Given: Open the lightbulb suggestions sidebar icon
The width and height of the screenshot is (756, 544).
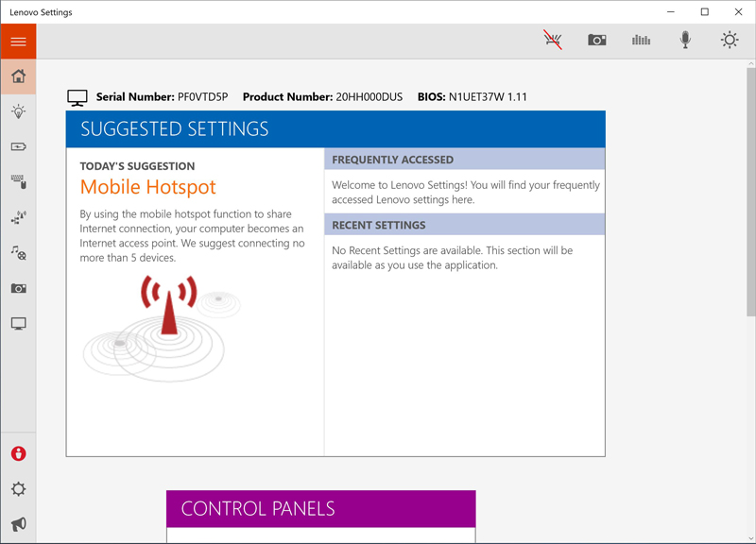Looking at the screenshot, I should coord(18,111).
